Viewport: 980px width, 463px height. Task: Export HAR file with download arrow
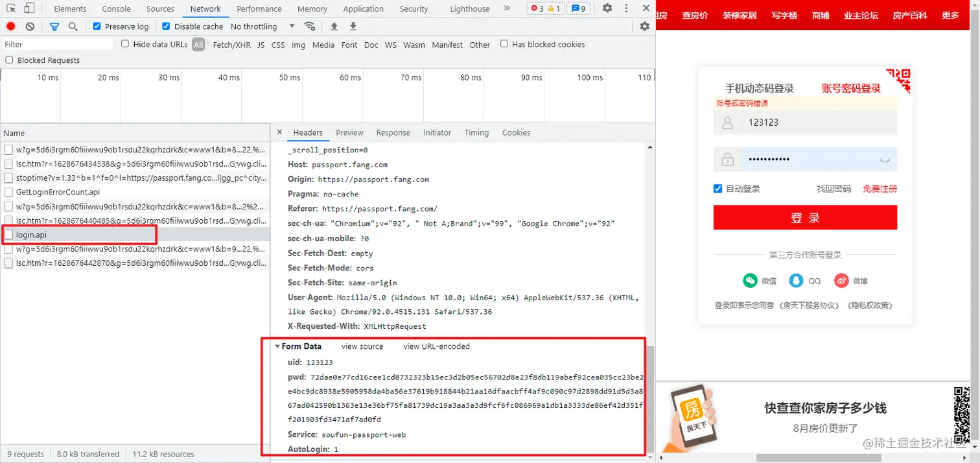(353, 27)
